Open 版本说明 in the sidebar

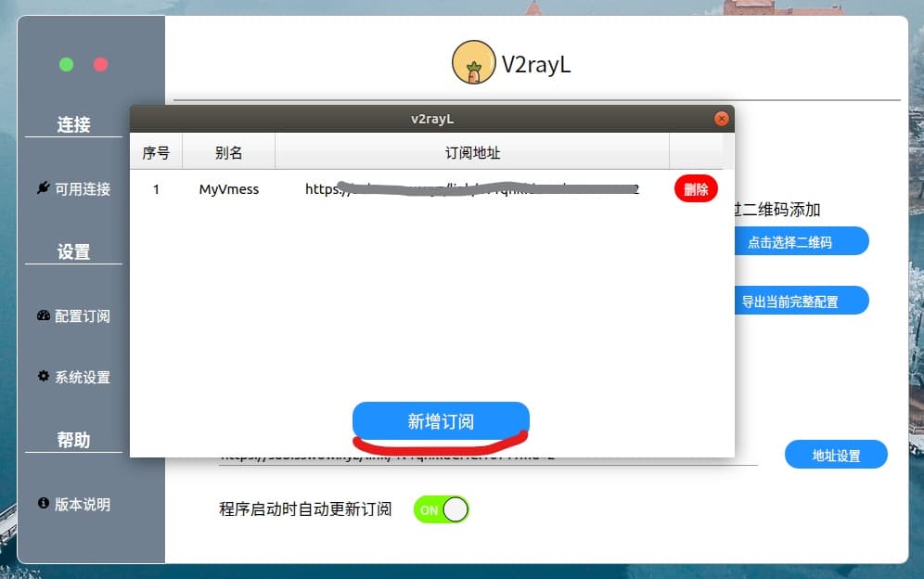pos(73,504)
